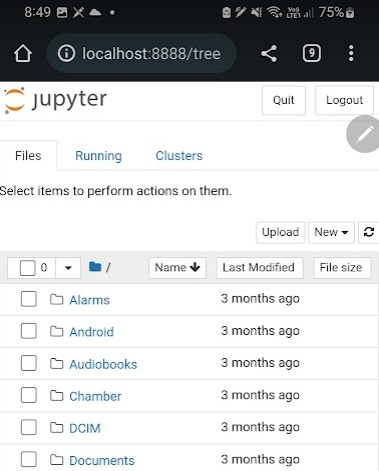Refresh the notebook file list
The height and width of the screenshot is (471, 379).
(369, 232)
